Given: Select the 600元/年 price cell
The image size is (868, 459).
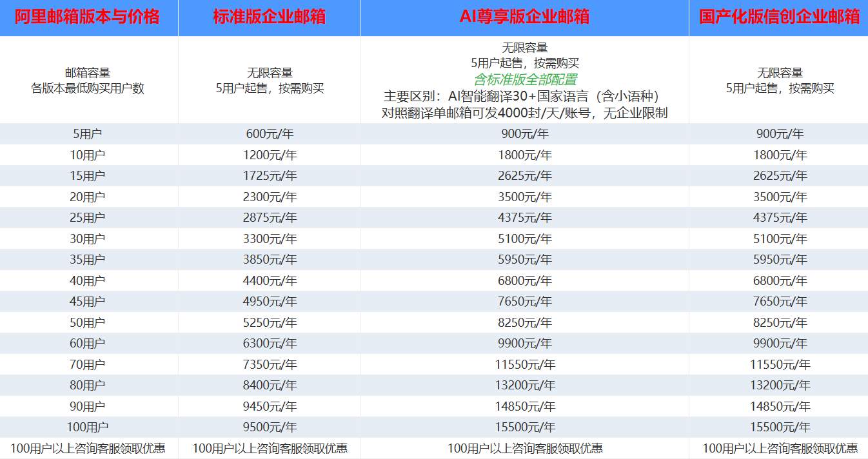Looking at the screenshot, I should [270, 134].
